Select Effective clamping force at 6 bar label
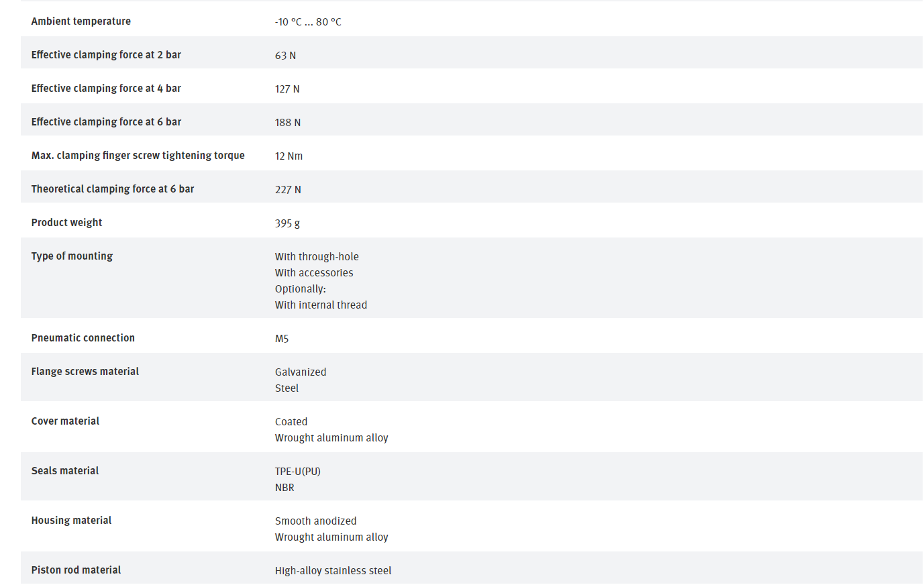Image resolution: width=924 pixels, height=587 pixels. point(106,122)
